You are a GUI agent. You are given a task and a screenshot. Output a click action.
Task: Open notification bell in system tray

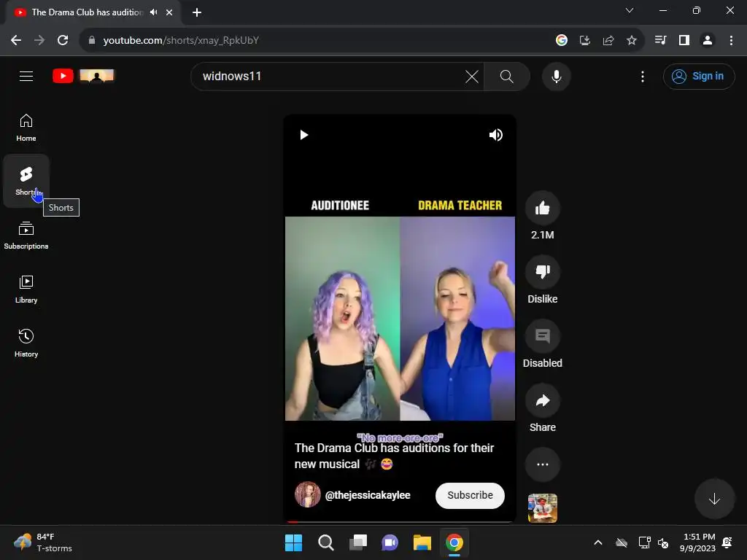727,542
